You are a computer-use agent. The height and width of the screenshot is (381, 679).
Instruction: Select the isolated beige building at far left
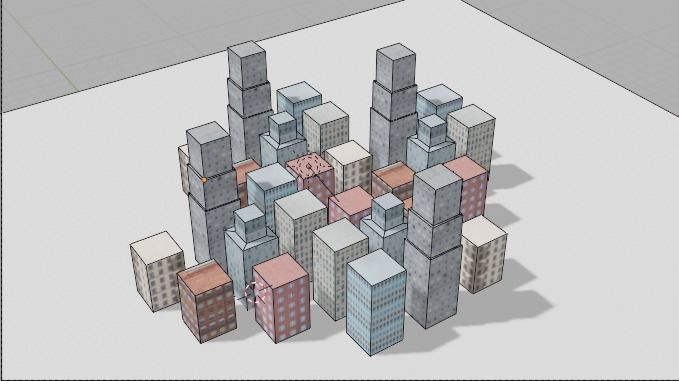[157, 271]
